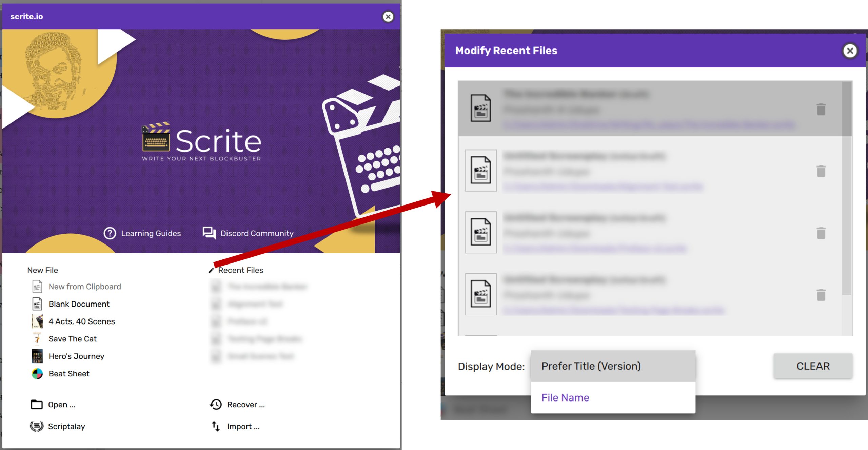Screen dimensions: 868x450
Task: Click the Discord Community chat icon
Action: pos(209,233)
